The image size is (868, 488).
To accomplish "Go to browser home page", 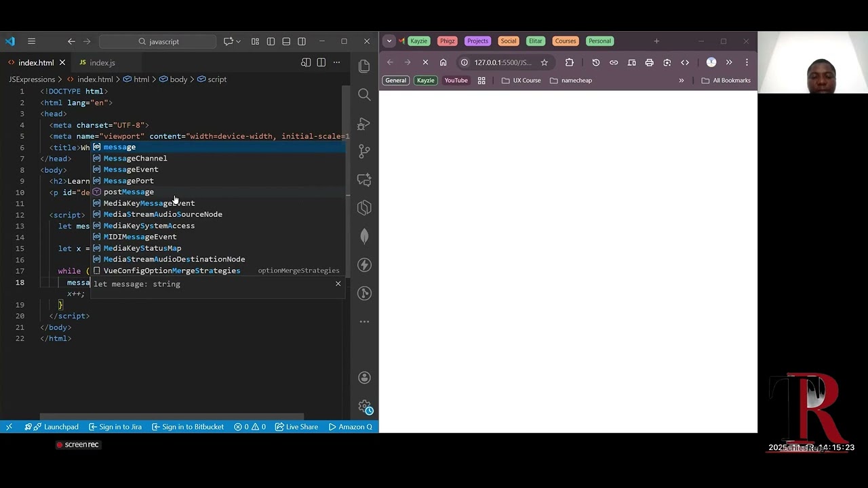I will (x=443, y=62).
